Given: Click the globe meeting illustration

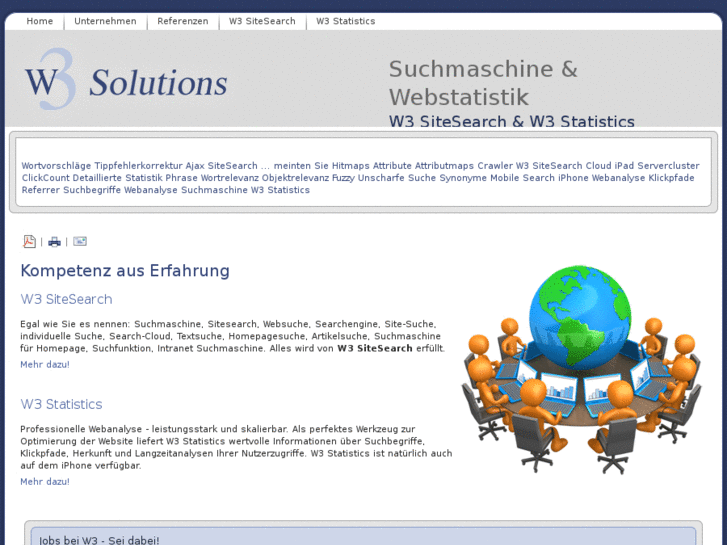Looking at the screenshot, I should point(581,369).
